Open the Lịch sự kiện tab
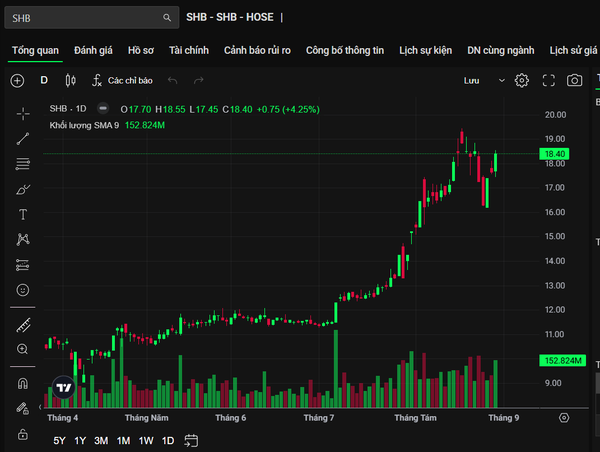600x452 pixels. [x=426, y=50]
